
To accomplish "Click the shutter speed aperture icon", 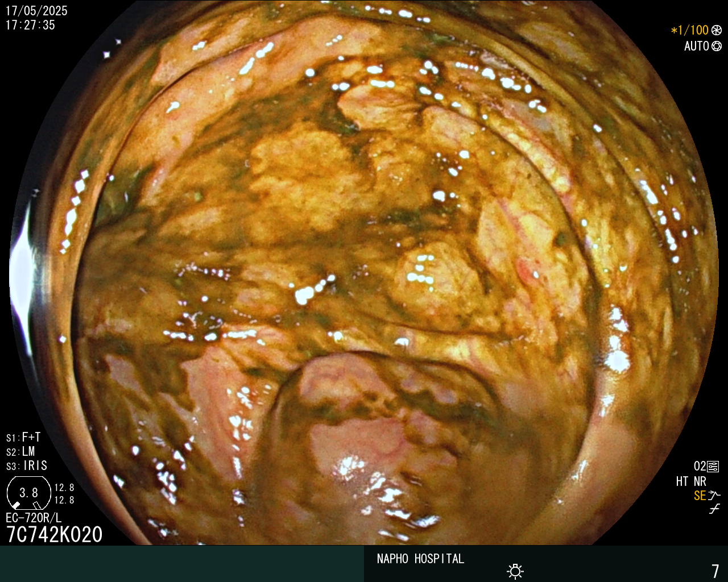I will (717, 30).
